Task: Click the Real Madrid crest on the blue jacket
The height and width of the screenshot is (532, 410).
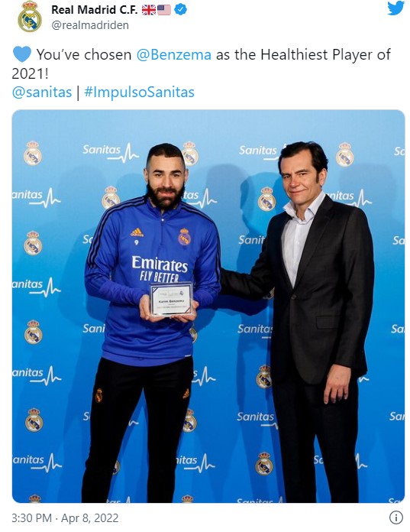Action: pyautogui.click(x=184, y=237)
